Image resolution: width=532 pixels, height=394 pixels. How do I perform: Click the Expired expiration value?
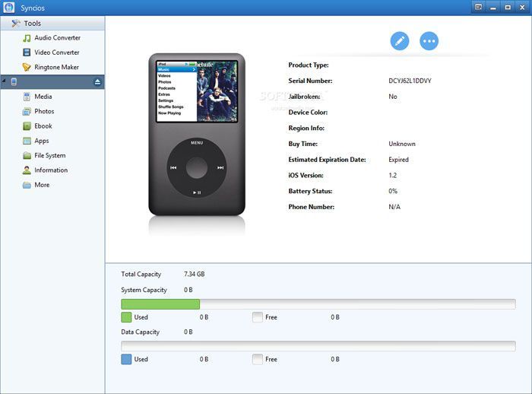click(x=398, y=160)
